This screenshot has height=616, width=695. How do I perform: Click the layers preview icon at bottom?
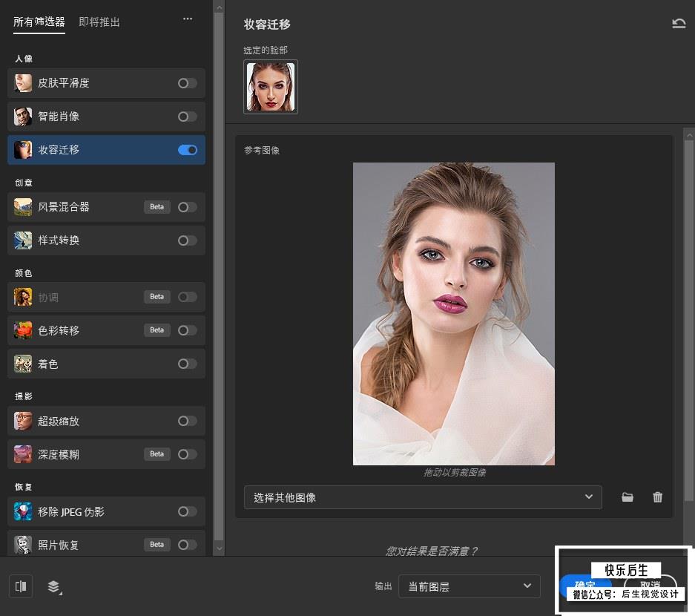pyautogui.click(x=55, y=587)
